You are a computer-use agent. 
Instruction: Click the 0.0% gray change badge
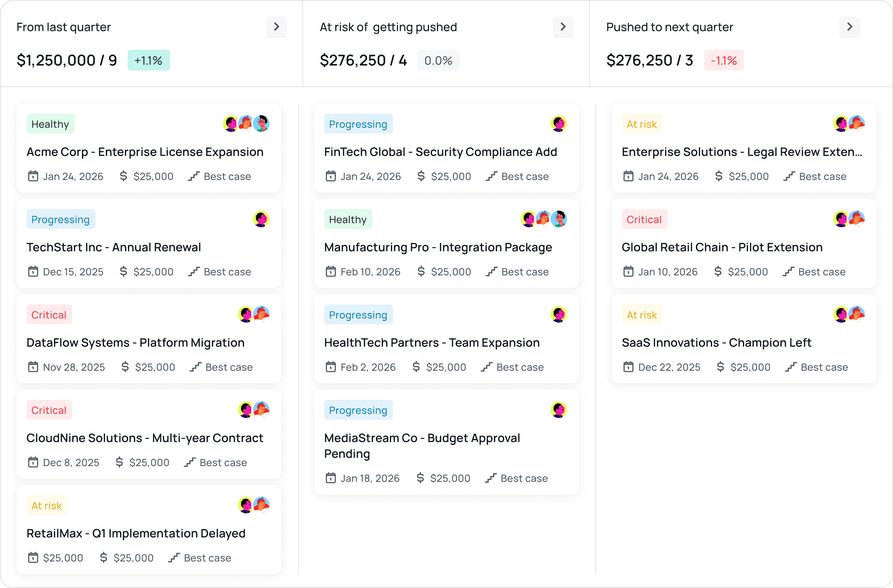point(438,61)
